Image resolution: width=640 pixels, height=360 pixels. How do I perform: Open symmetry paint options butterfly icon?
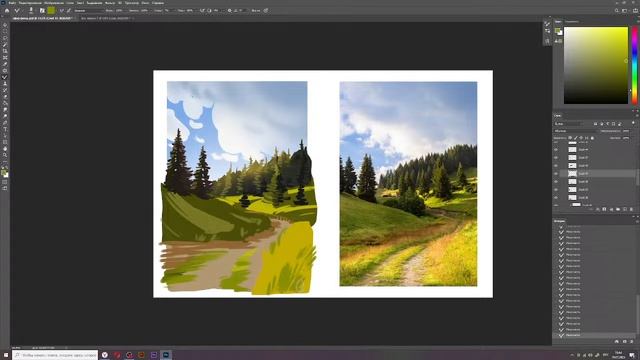(x=266, y=11)
